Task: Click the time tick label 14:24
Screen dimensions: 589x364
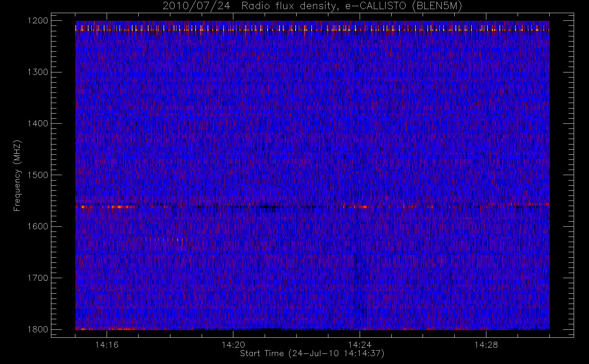Action: [360, 345]
